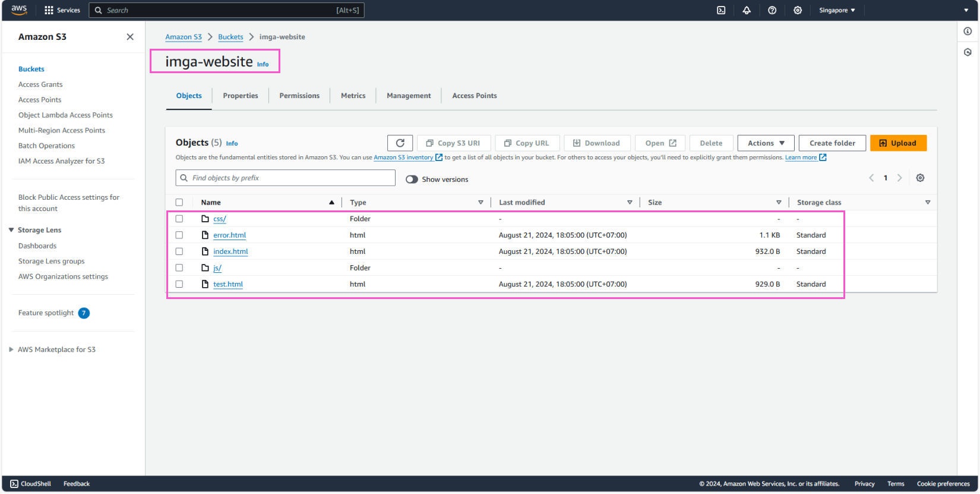The width and height of the screenshot is (980, 494).
Task: Open Block Public Access settings for this account
Action: (68, 203)
